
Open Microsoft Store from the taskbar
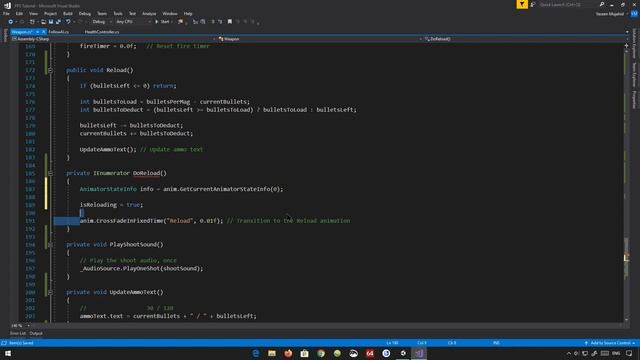click(304, 353)
